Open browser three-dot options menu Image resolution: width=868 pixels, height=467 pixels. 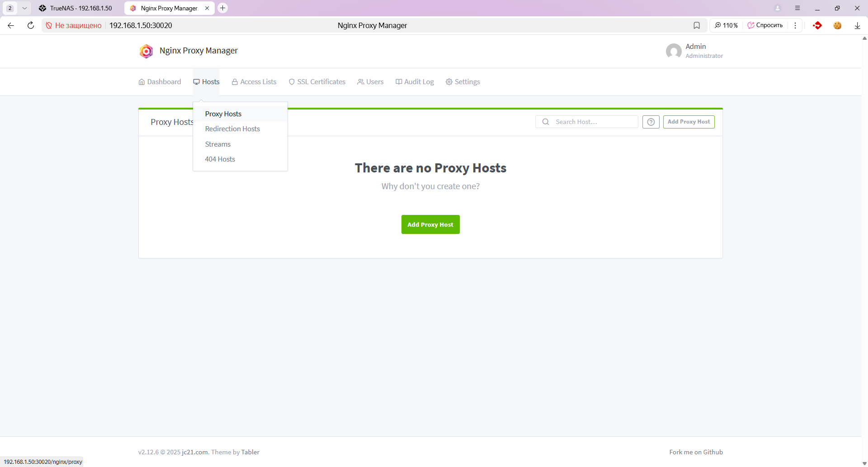795,25
